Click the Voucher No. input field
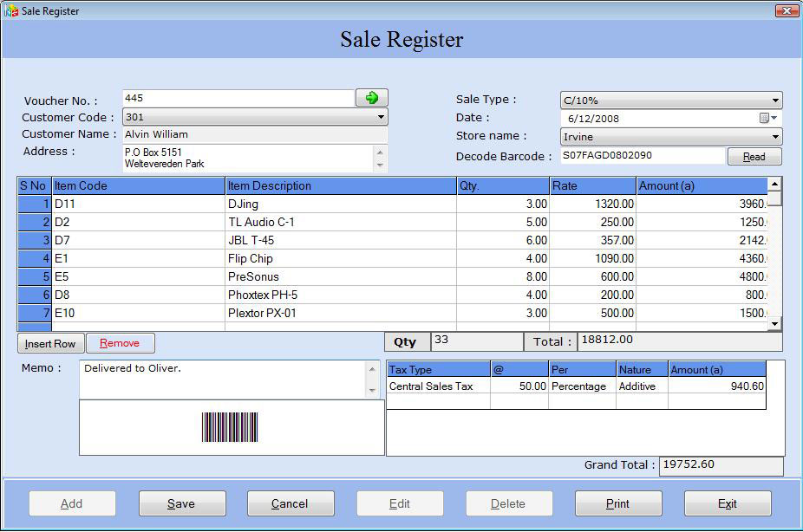 238,98
